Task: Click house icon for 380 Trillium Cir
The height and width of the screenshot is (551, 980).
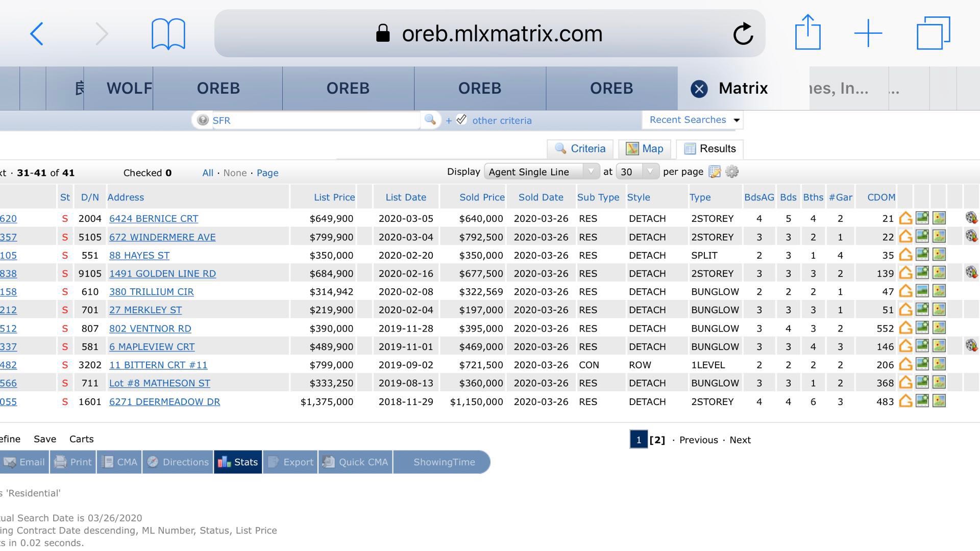Action: [x=905, y=291]
